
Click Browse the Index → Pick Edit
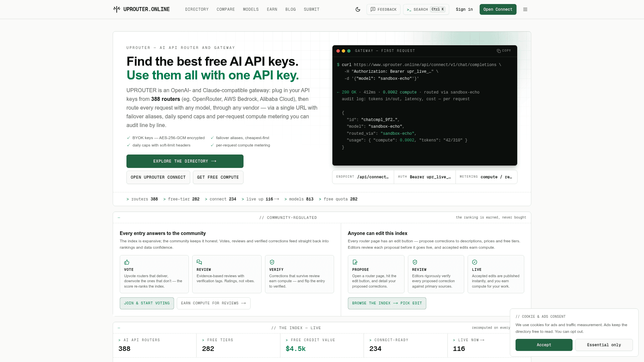tap(387, 303)
